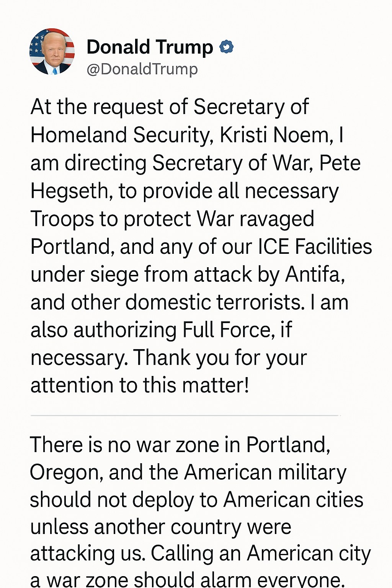Click the words "Full Force" in the post

(226, 330)
